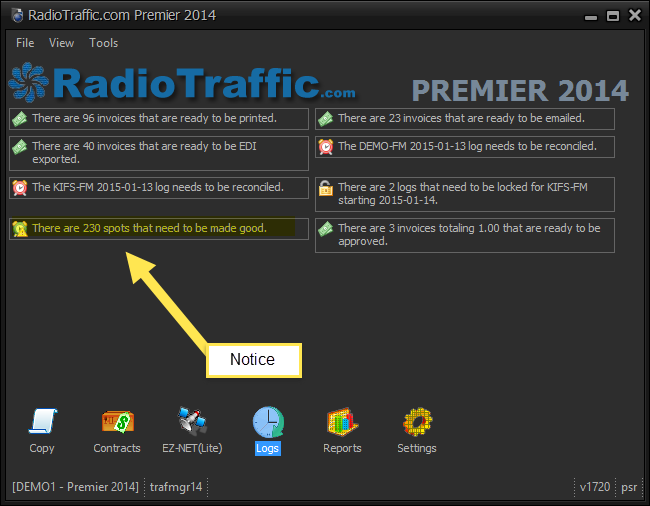Open the View menu
Viewport: 650px width, 506px height.
pos(61,43)
